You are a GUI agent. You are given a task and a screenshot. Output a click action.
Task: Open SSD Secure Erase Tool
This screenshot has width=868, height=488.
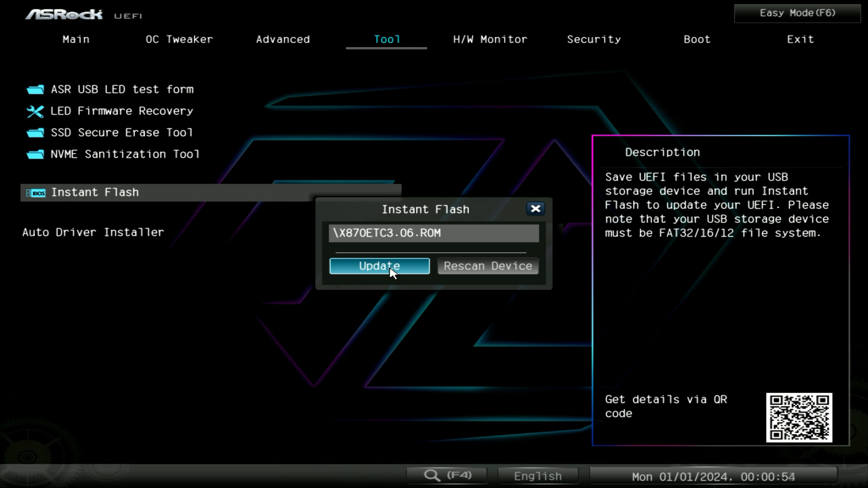point(122,133)
